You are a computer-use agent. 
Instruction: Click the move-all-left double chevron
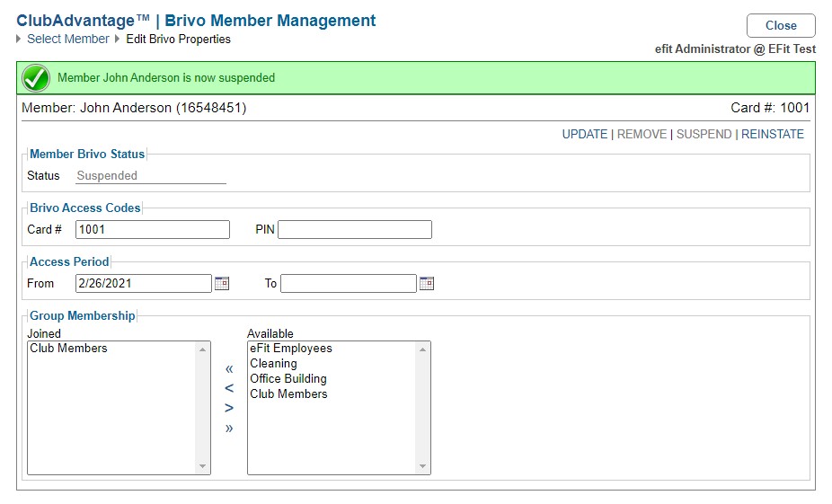click(229, 368)
